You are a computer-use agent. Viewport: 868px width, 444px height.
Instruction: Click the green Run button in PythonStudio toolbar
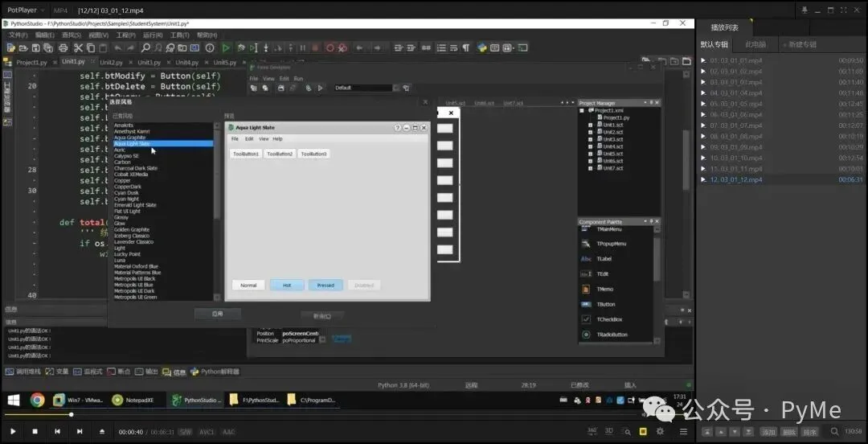(226, 48)
